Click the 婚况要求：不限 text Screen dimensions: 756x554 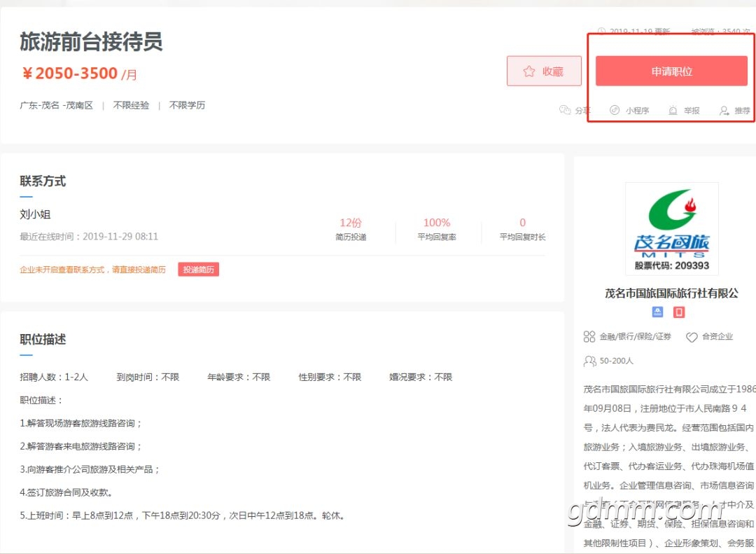point(421,377)
